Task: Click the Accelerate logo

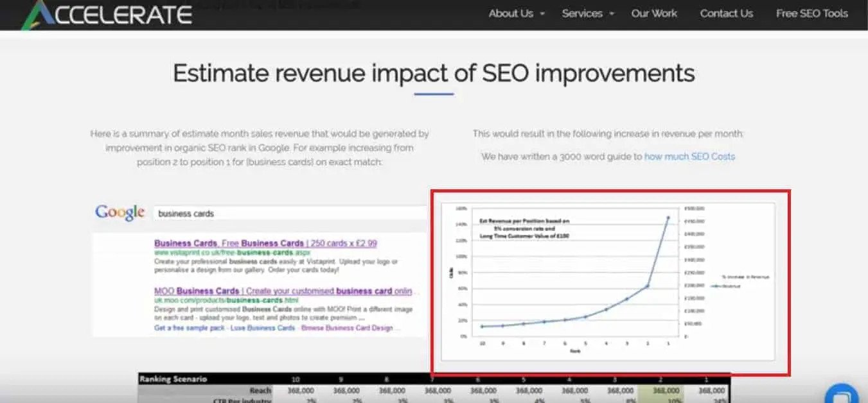Action: tap(107, 15)
